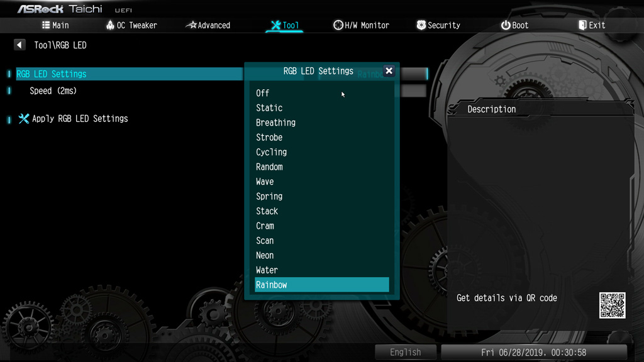Close the RGB LED Settings popup
Screen dimensions: 644x362
pos(389,71)
